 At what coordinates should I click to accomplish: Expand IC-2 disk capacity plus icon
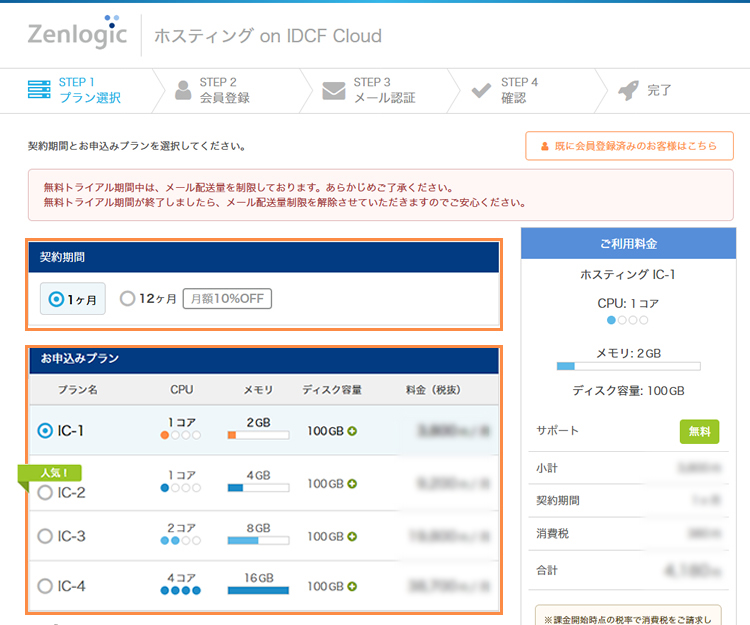tap(352, 484)
